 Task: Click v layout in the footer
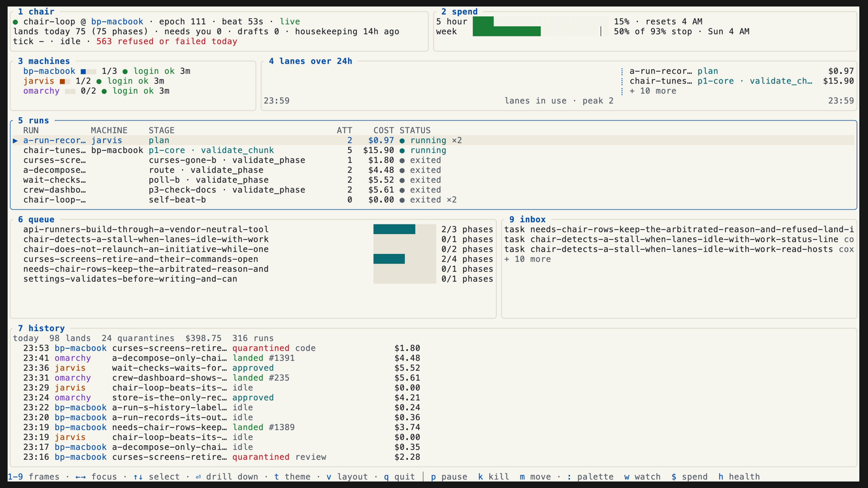coord(347,477)
